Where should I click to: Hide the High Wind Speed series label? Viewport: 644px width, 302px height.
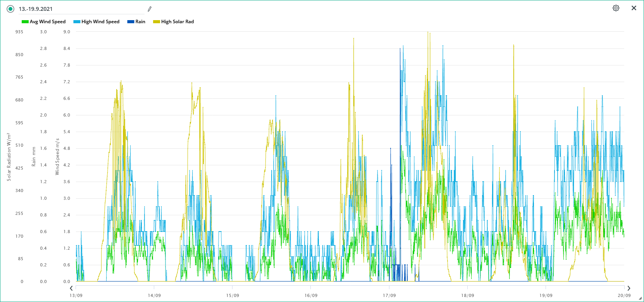coord(100,22)
